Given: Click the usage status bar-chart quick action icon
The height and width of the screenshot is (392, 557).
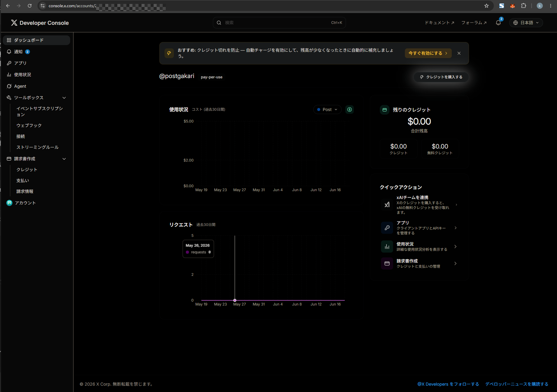Looking at the screenshot, I should [387, 247].
